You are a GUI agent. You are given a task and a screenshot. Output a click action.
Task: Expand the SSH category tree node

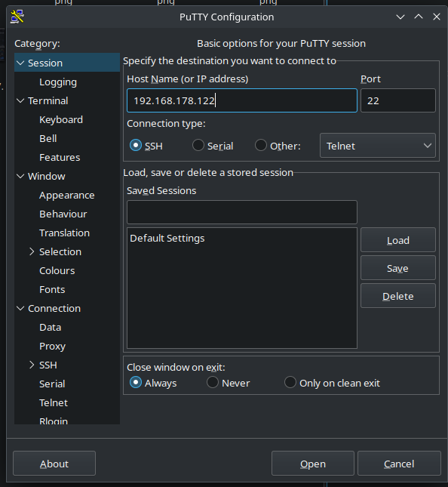pos(32,365)
